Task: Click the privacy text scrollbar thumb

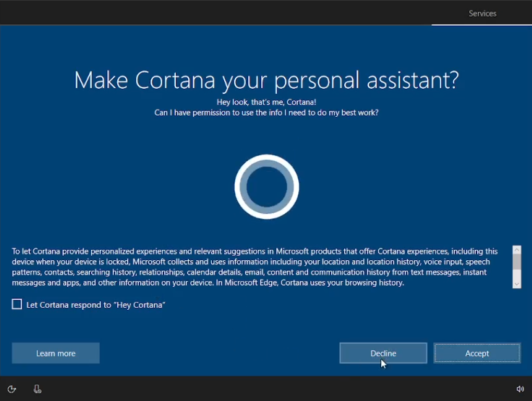Action: pyautogui.click(x=517, y=262)
